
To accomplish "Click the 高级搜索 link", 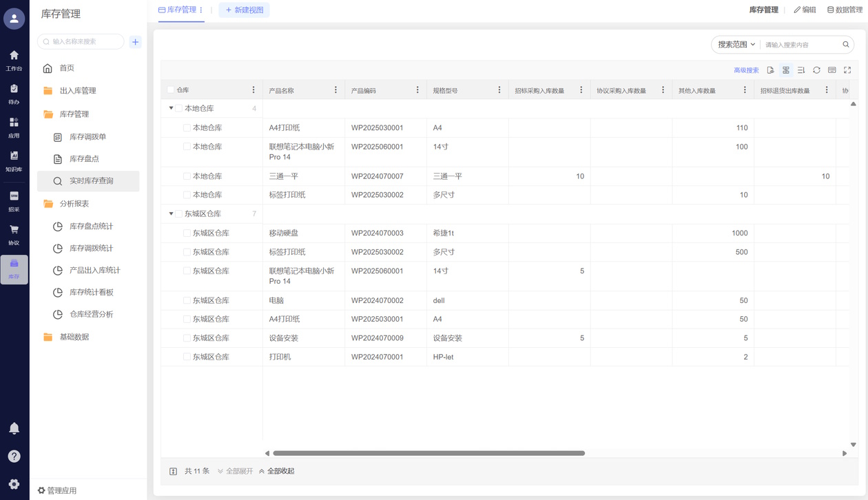I will (x=746, y=70).
